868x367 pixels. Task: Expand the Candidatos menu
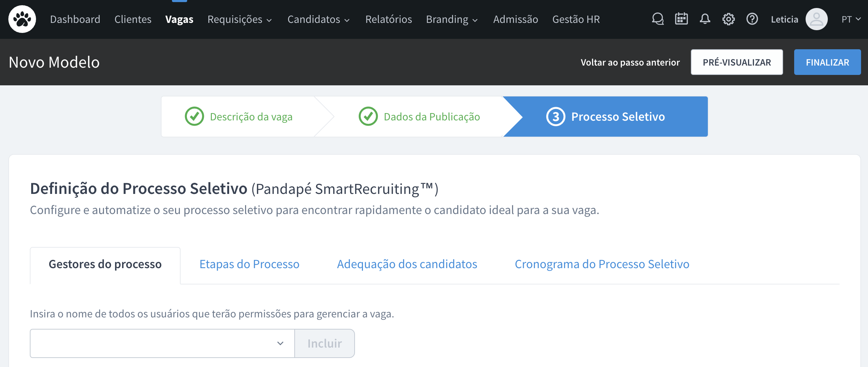pyautogui.click(x=319, y=19)
